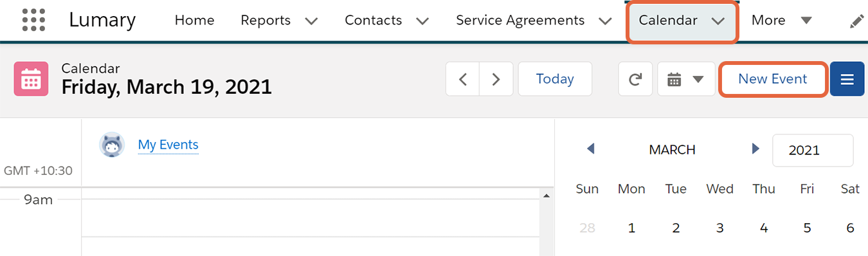The image size is (868, 256).
Task: Open the My Events link
Action: pos(168,145)
